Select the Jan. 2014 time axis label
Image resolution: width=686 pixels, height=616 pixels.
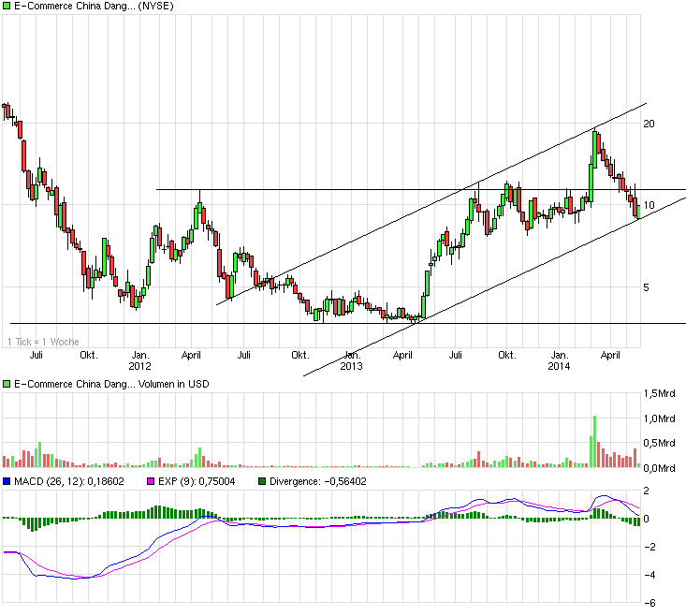(560, 360)
